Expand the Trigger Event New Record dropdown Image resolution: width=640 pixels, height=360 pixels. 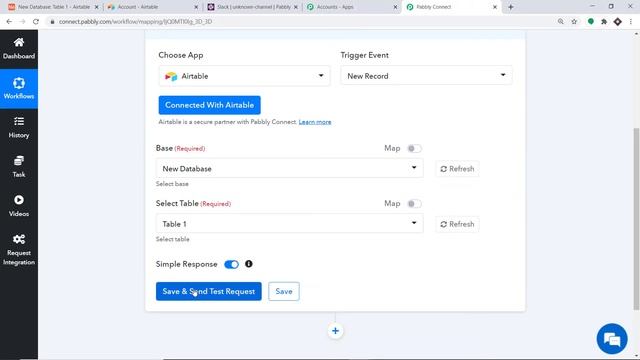(426, 76)
